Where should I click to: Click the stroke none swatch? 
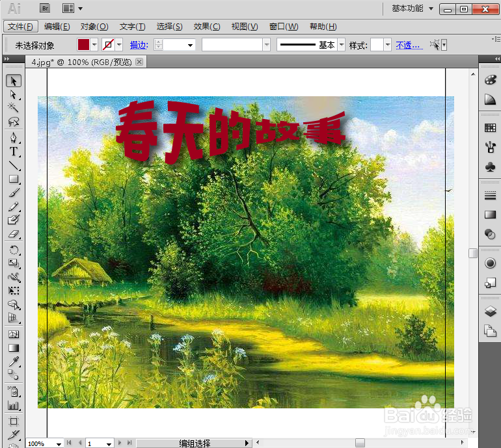[108, 45]
